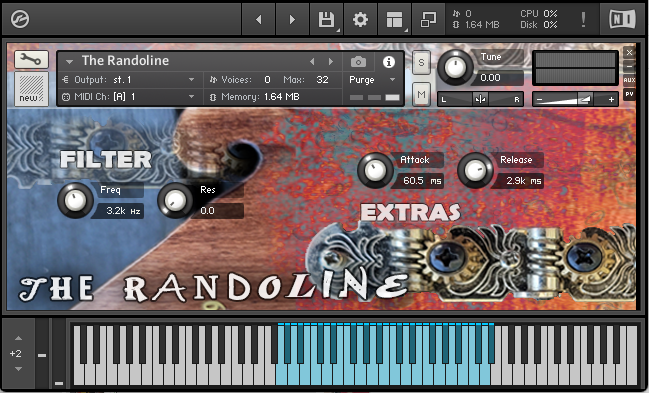Open the MIDI Ch dropdown
The image size is (651, 393).
coord(130,97)
